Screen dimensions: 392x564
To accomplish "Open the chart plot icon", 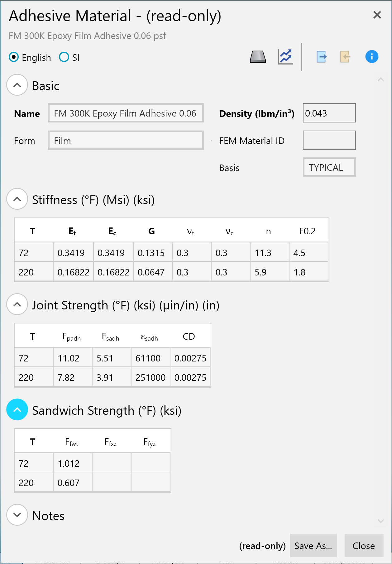I will tap(285, 57).
